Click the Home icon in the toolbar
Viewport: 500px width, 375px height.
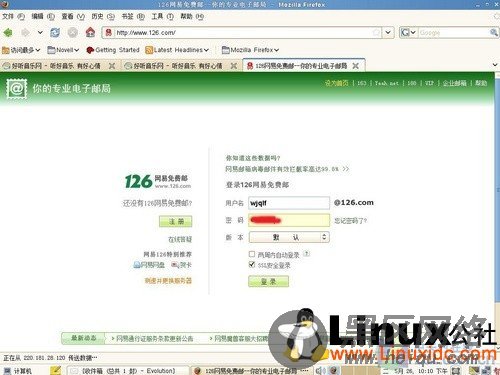click(x=90, y=32)
